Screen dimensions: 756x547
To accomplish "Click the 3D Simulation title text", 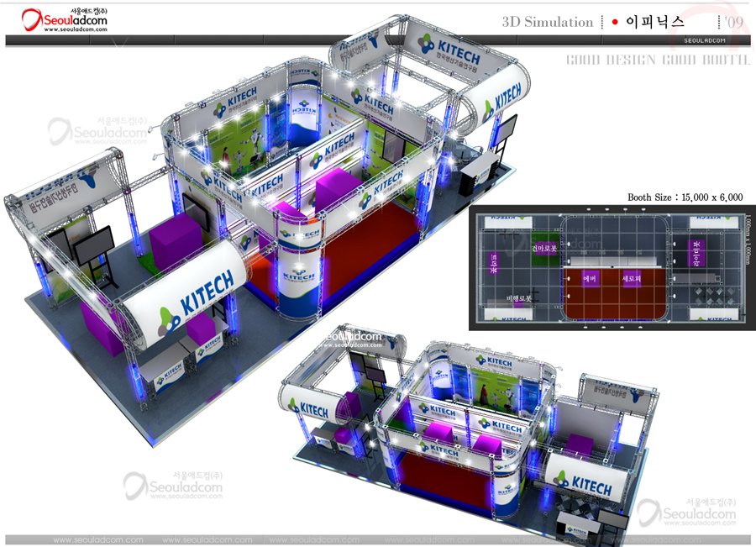I will (x=547, y=23).
